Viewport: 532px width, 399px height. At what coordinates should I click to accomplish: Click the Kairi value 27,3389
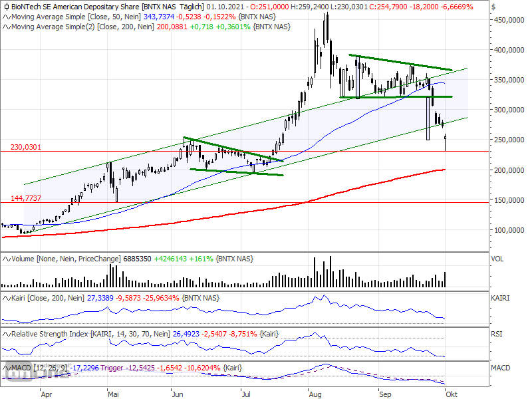(100, 298)
